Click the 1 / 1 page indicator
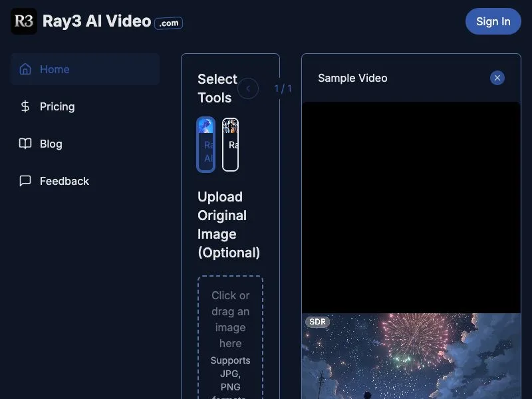This screenshot has width=532, height=399. [x=283, y=88]
